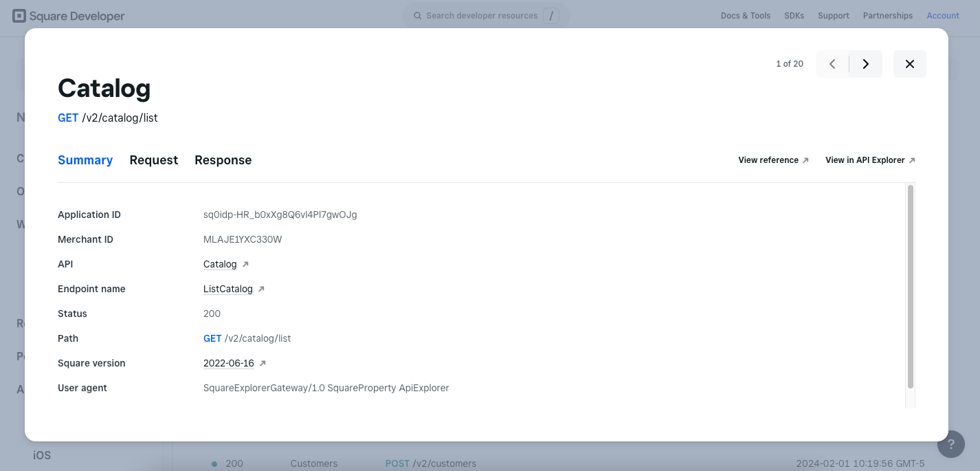Open the Account link
Viewport: 980px width, 471px height.
coord(943,16)
